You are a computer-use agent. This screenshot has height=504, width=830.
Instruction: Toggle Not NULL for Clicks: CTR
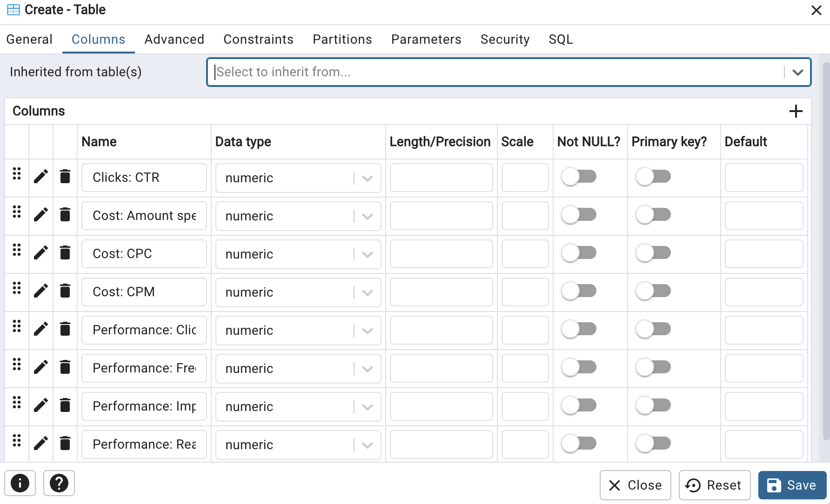[579, 177]
